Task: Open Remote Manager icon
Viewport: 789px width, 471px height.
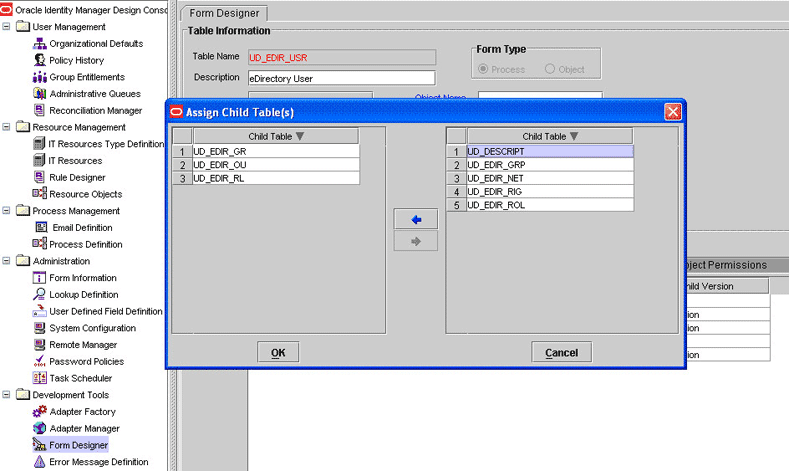Action: [x=39, y=345]
